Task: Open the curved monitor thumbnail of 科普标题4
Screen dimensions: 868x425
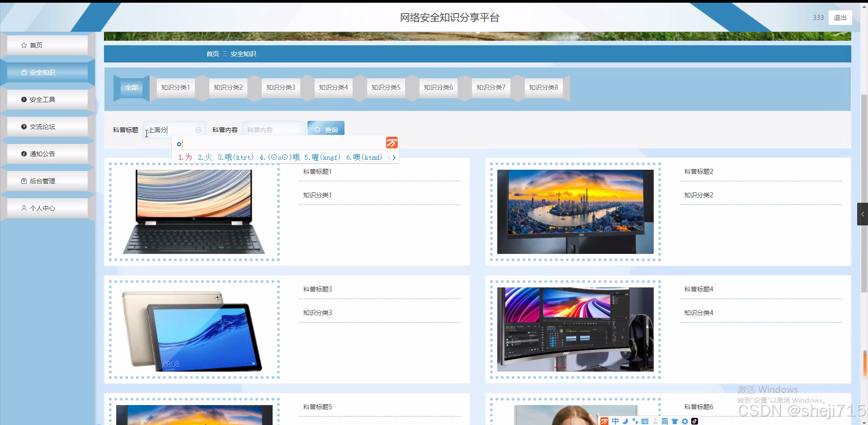Action: pyautogui.click(x=576, y=329)
